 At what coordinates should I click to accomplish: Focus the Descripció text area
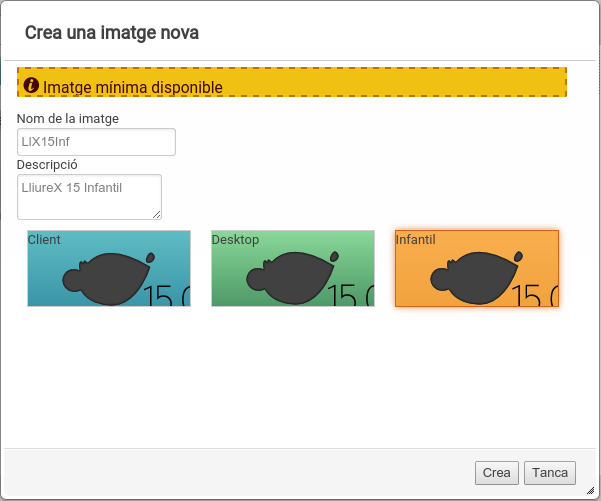[x=89, y=196]
